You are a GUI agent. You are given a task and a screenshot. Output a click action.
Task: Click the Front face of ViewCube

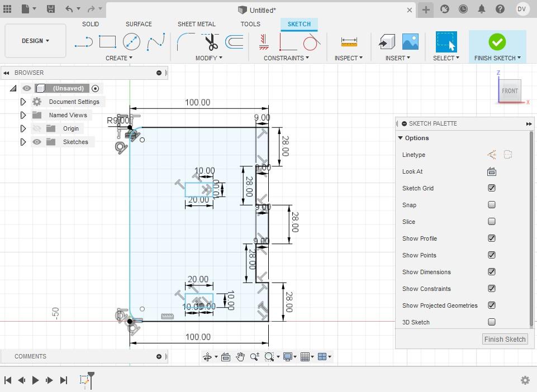(510, 90)
